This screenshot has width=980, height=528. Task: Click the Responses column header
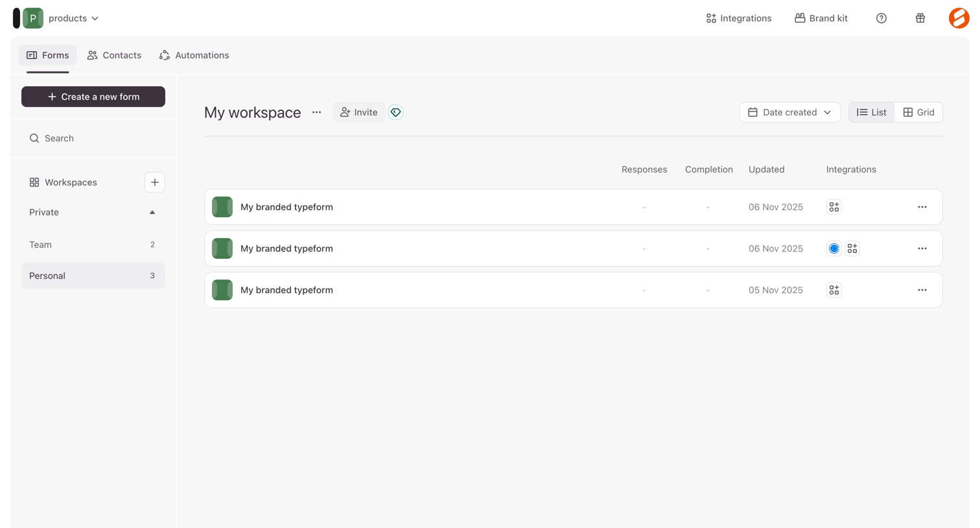[x=644, y=169]
